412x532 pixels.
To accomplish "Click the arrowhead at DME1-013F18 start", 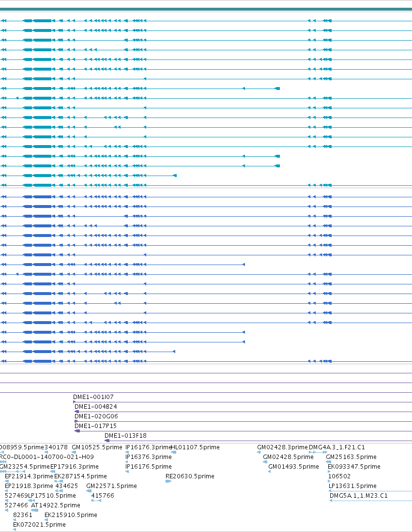I will point(107,441).
